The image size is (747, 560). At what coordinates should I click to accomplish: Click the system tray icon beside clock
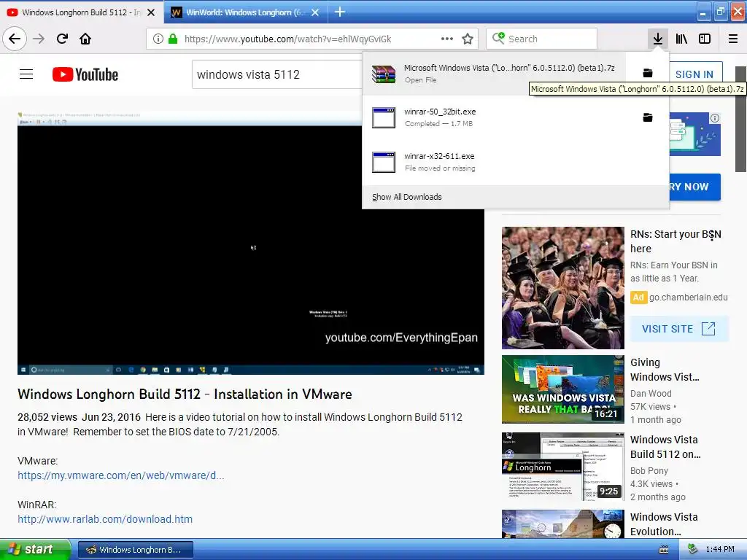(x=693, y=550)
